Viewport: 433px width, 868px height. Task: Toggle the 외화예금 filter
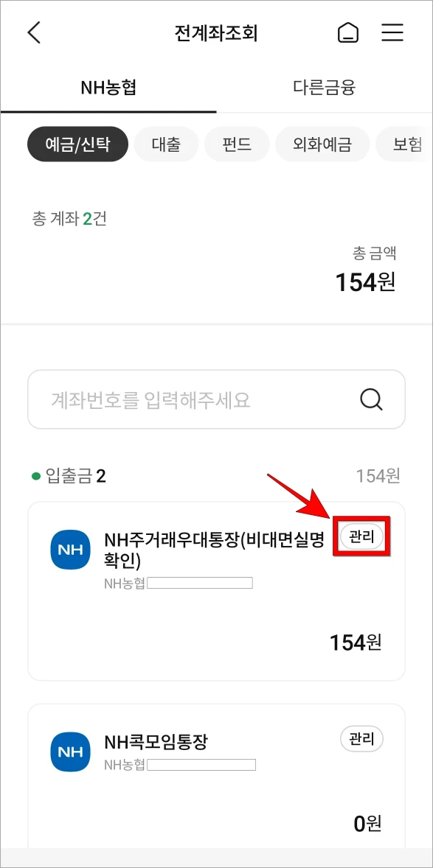click(x=322, y=144)
